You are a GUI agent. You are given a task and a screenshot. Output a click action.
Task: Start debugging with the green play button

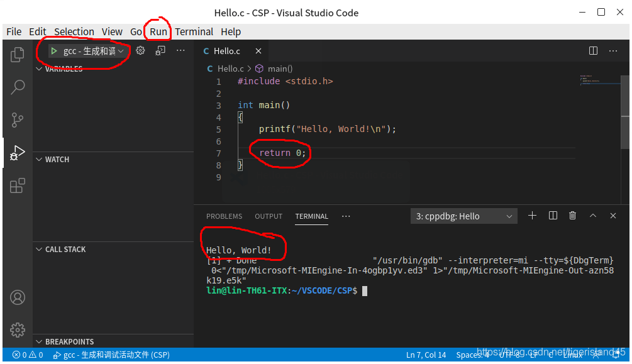tap(54, 51)
